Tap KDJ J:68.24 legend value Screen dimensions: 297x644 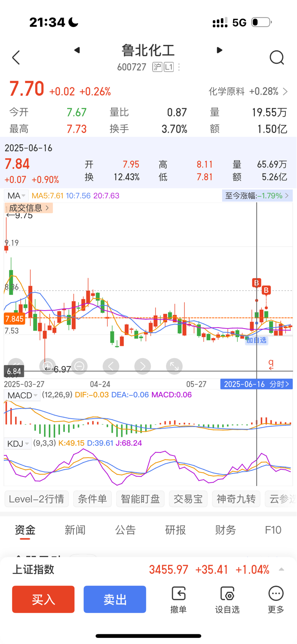click(129, 443)
